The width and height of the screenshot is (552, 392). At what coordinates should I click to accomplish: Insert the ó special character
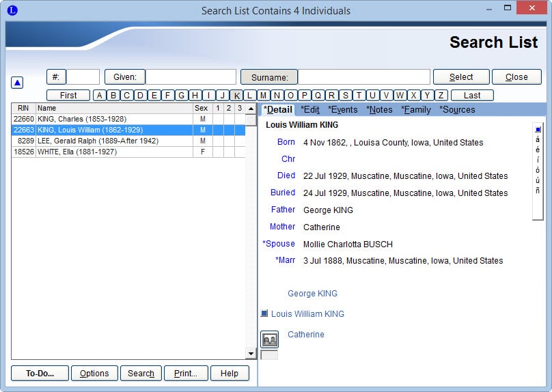538,170
